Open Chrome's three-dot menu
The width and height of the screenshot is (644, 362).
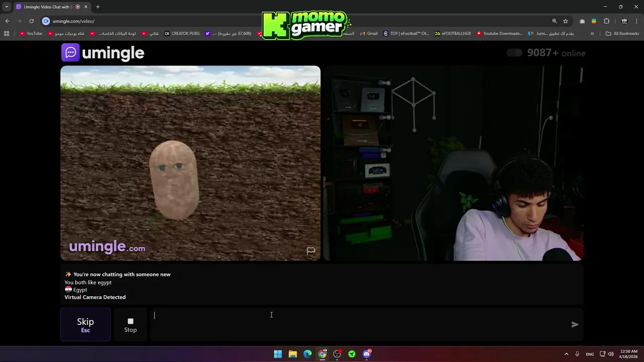636,21
